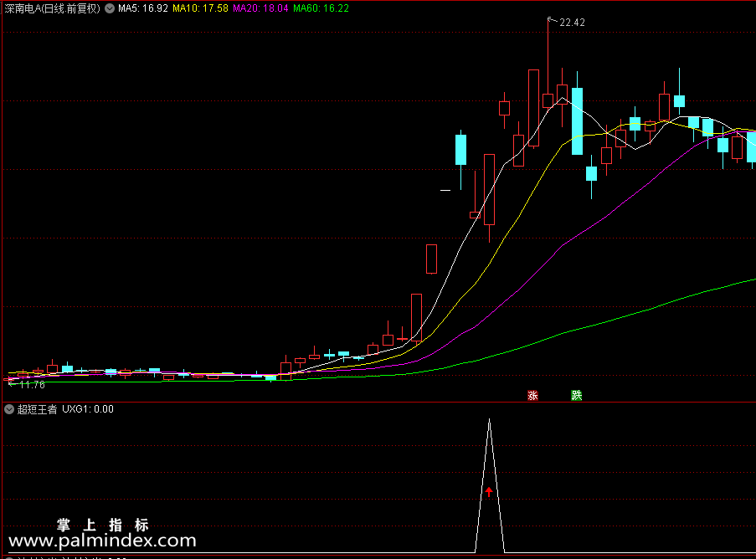The height and width of the screenshot is (559, 756).
Task: Select the MA60: 16.22 label
Action: click(x=321, y=8)
